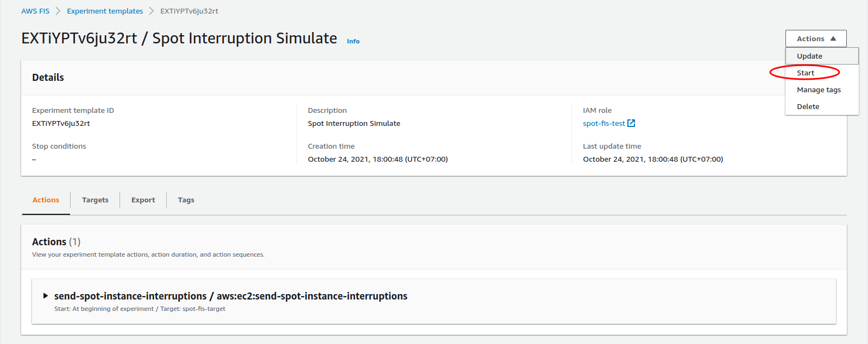Click the Last update time value
868x344 pixels.
coord(653,159)
